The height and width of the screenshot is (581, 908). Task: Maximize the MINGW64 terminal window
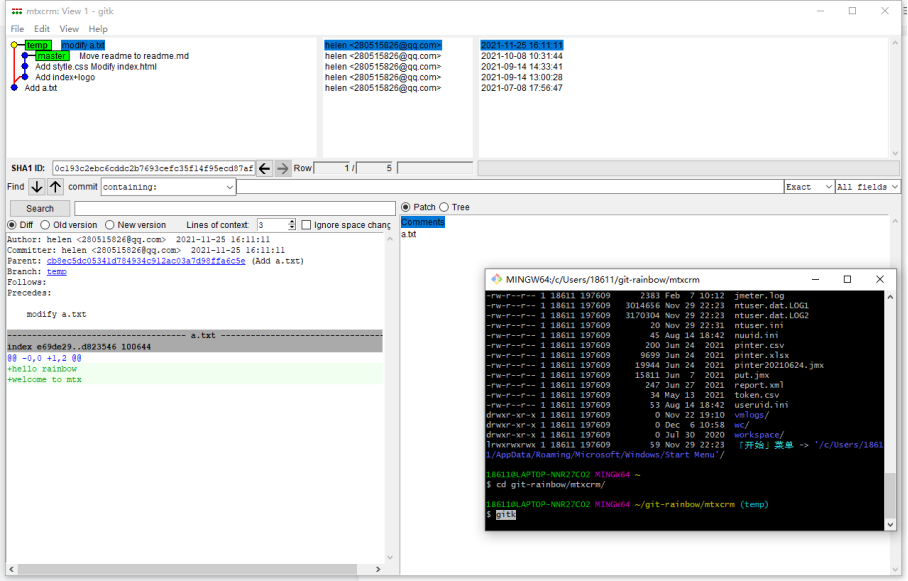pyautogui.click(x=847, y=279)
